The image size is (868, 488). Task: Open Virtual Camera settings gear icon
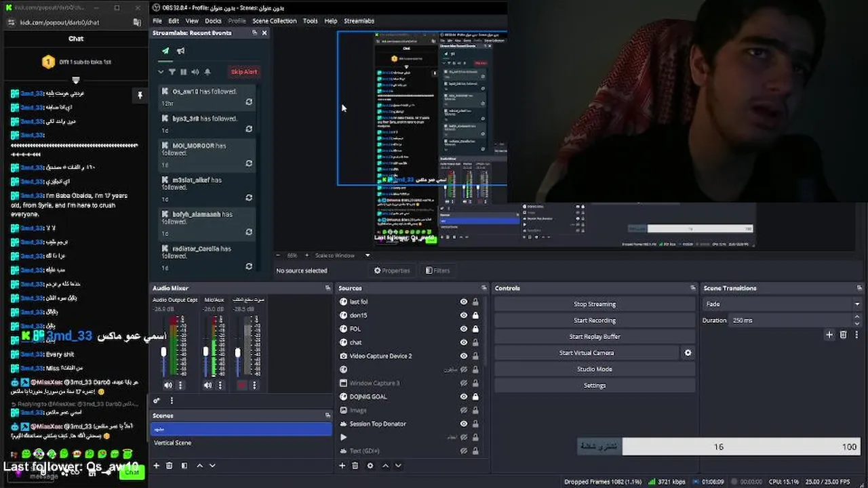688,353
